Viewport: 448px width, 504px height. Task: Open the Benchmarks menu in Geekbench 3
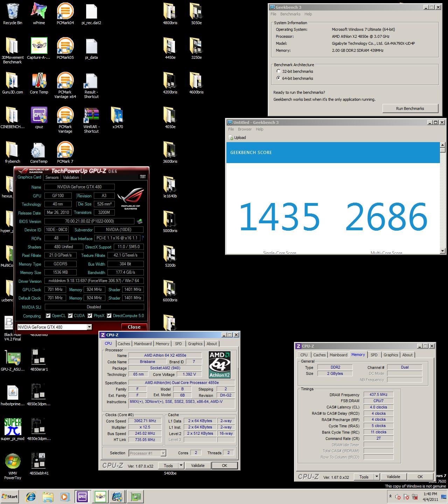coord(290,14)
